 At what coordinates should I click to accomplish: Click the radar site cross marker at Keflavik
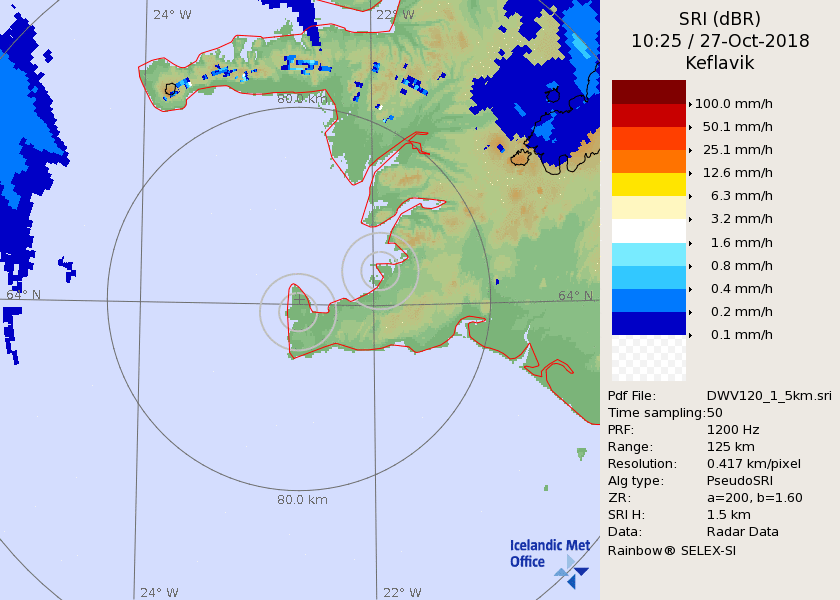[x=299, y=298]
